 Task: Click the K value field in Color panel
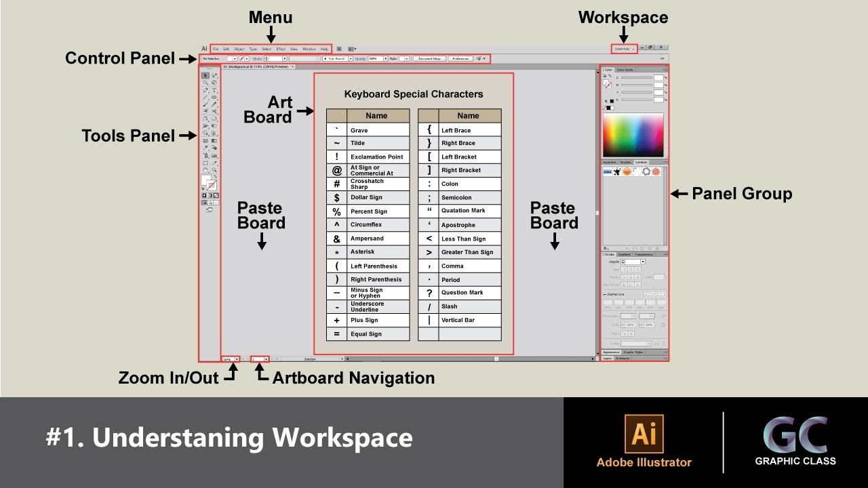click(x=658, y=100)
